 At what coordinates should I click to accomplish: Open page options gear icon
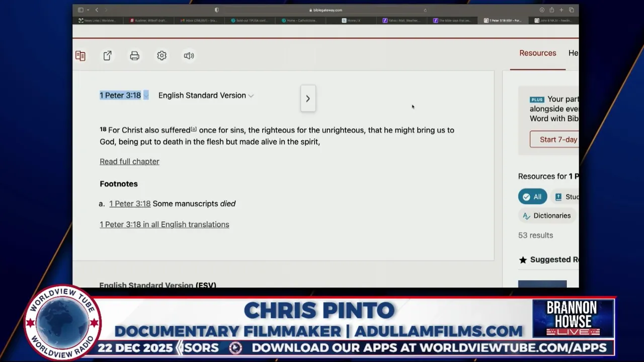(162, 56)
